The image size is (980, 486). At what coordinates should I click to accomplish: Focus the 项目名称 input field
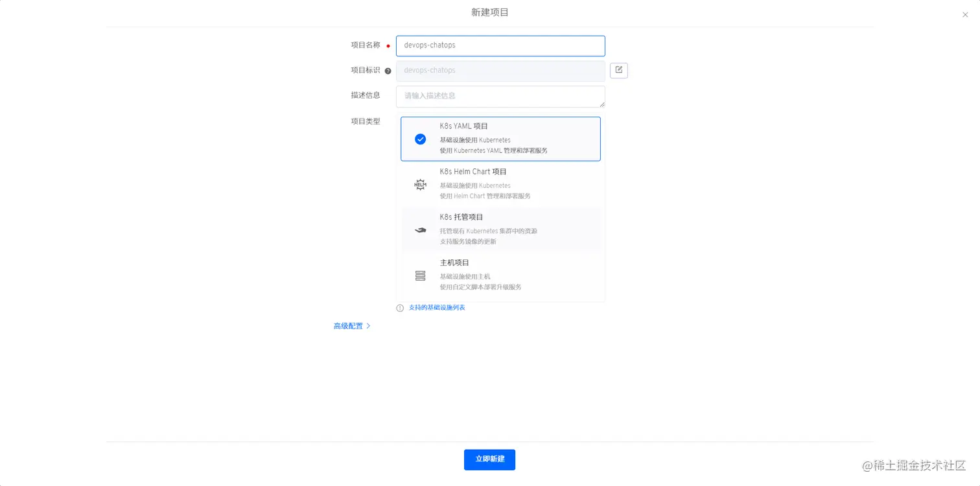[500, 46]
